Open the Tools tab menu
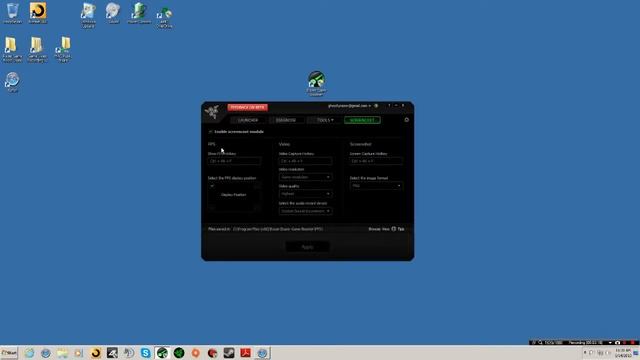Viewport: 640px width, 360px height. [x=325, y=120]
